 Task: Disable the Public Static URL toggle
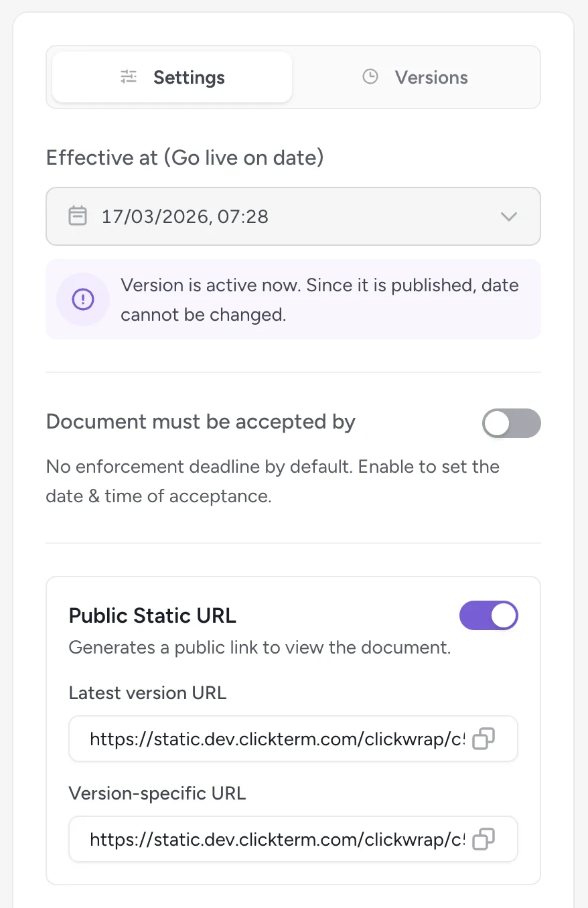(488, 615)
